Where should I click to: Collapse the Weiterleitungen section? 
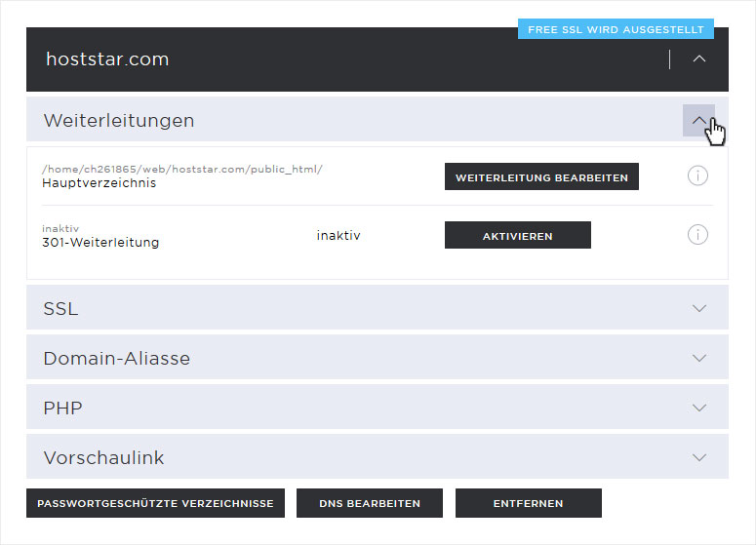coord(698,121)
